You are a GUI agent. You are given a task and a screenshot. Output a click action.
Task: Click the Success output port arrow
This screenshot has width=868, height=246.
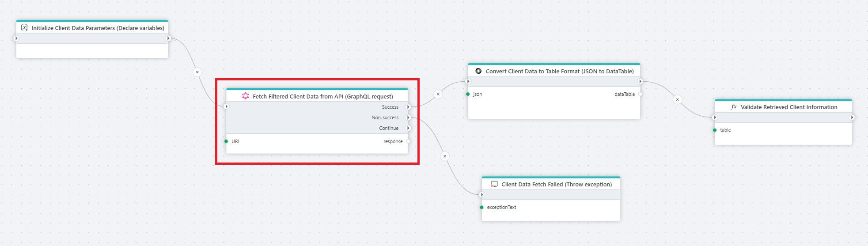click(408, 107)
